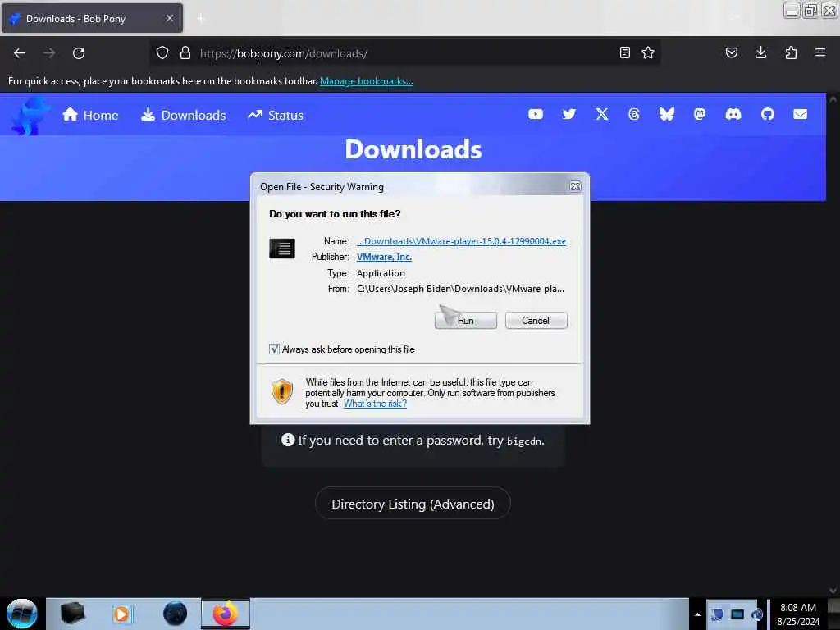
Task: Open the GitHub social icon
Action: 768,115
